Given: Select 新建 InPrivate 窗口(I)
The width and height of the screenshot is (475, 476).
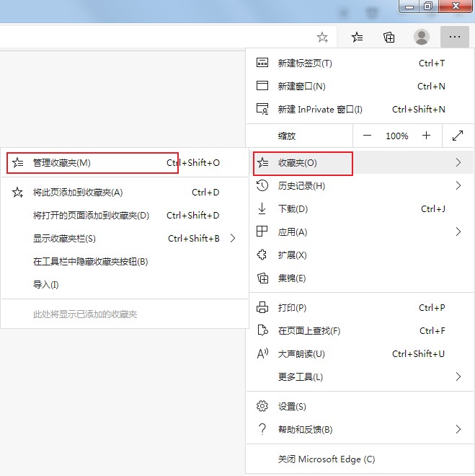Looking at the screenshot, I should pos(360,109).
